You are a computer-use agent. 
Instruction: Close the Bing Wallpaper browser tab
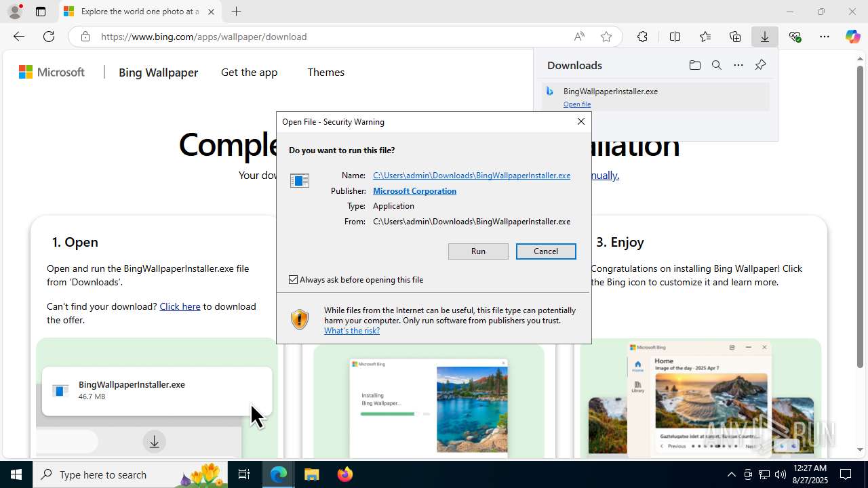[211, 12]
